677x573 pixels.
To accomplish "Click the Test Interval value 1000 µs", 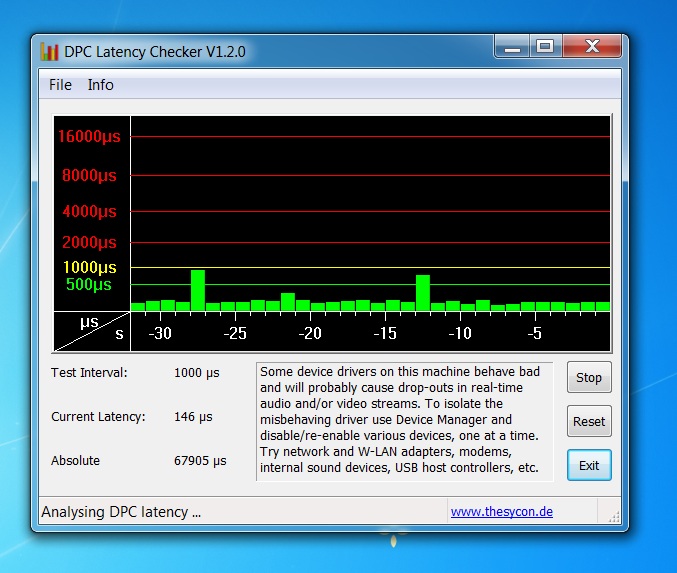I will tap(196, 373).
